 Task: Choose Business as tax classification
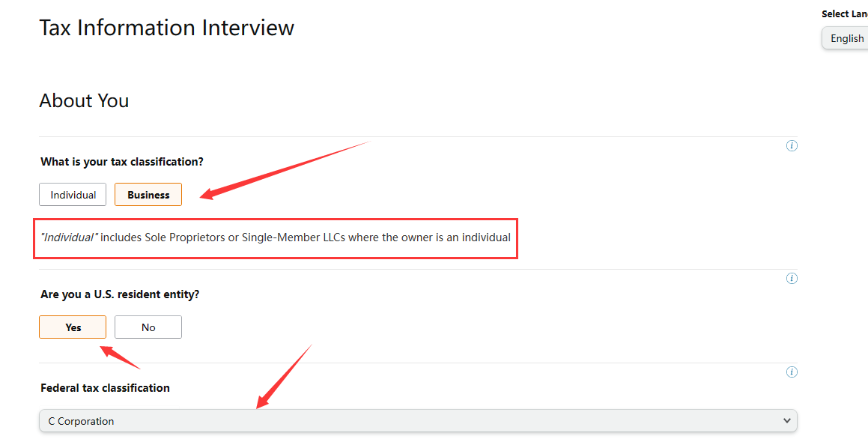[148, 195]
